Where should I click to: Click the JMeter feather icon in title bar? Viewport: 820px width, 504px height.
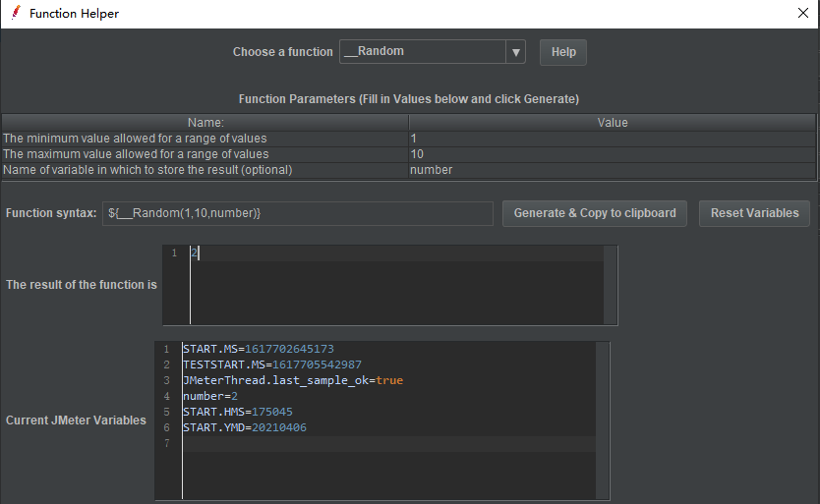pyautogui.click(x=16, y=13)
